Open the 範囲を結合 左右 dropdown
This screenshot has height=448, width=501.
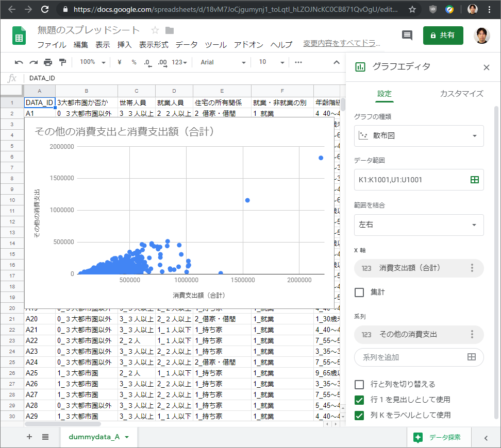click(419, 225)
